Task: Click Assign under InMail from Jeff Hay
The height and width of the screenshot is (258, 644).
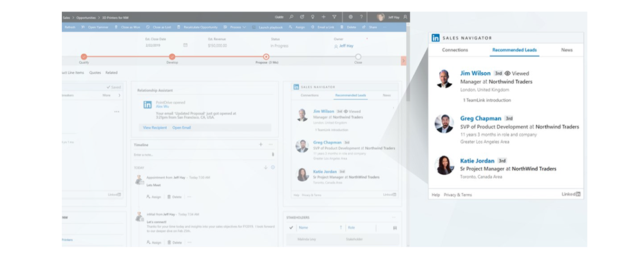Action: pos(154,243)
